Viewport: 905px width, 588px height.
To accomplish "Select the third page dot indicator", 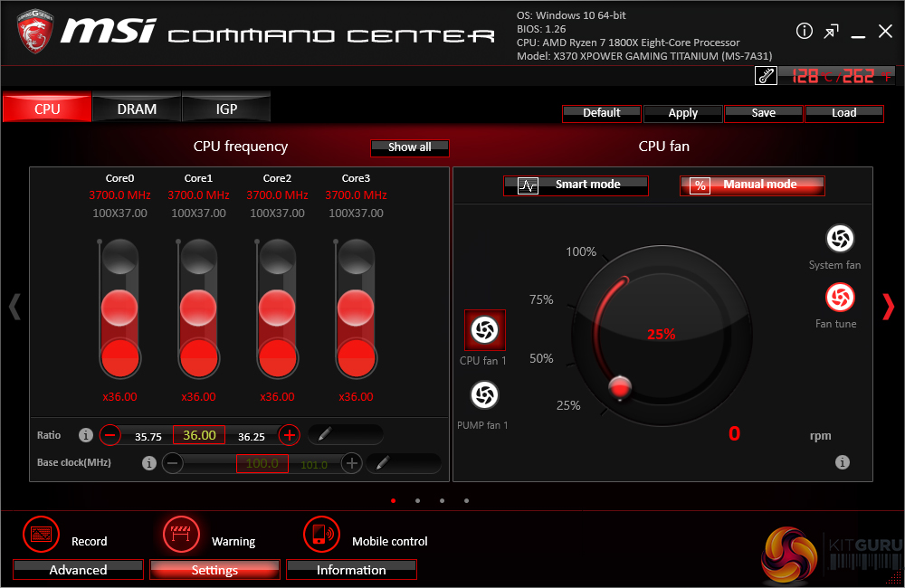I will pos(443,501).
